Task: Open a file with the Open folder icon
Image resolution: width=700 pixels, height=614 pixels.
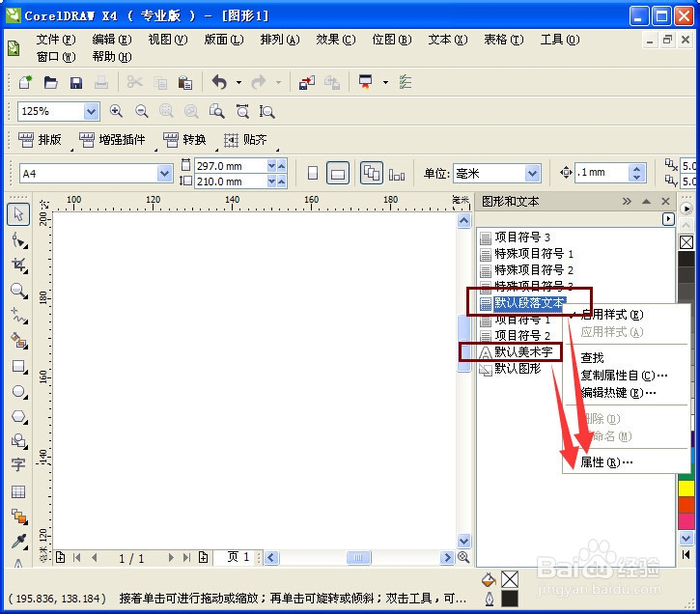Action: coord(50,83)
